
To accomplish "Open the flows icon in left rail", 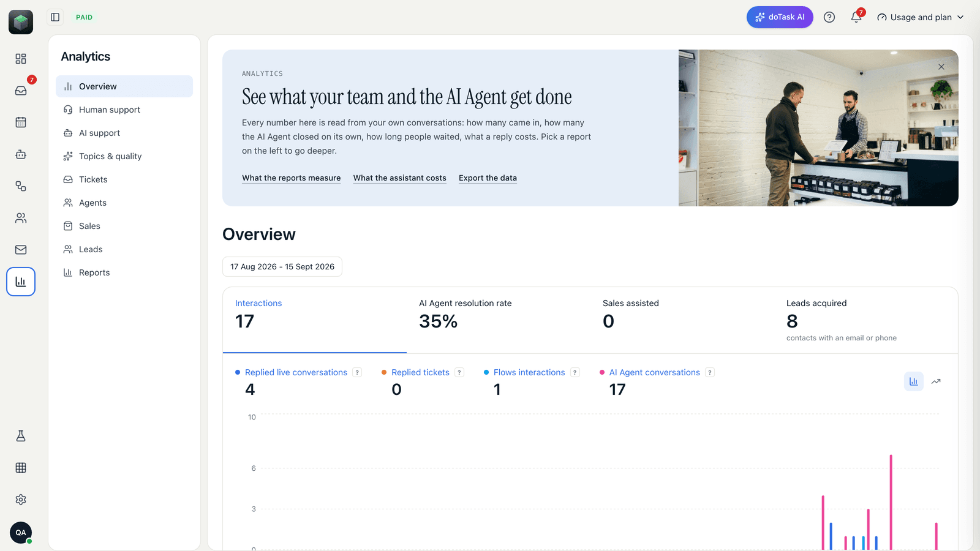I will tap(21, 186).
